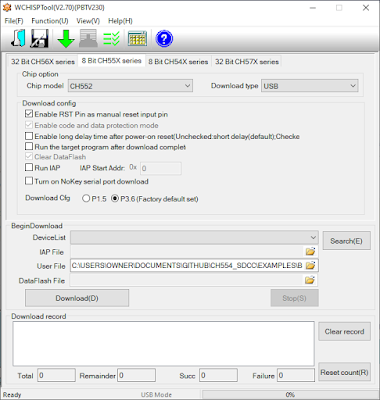The image size is (380, 400).
Task: Click the Clear record button
Action: pos(344,331)
